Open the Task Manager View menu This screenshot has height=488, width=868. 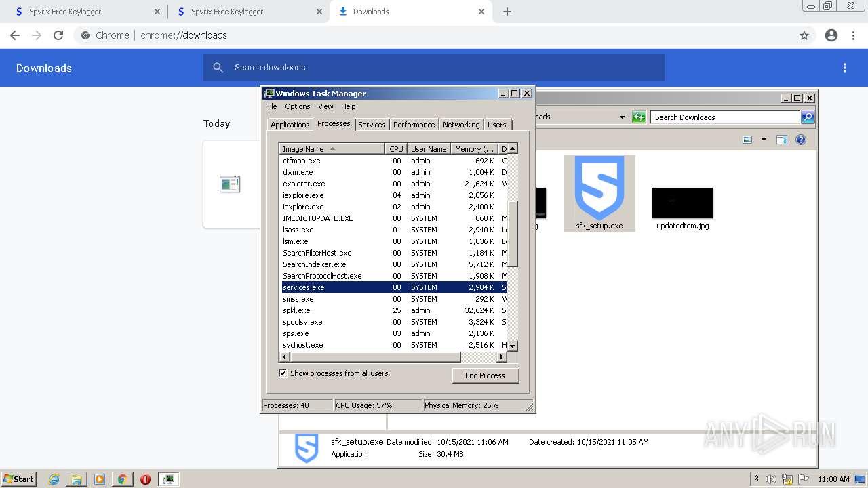point(325,106)
